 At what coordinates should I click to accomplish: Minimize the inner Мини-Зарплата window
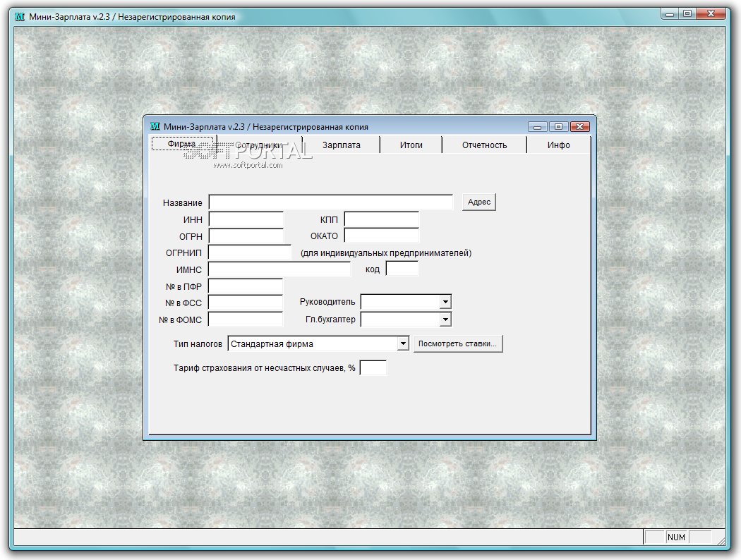(x=537, y=126)
